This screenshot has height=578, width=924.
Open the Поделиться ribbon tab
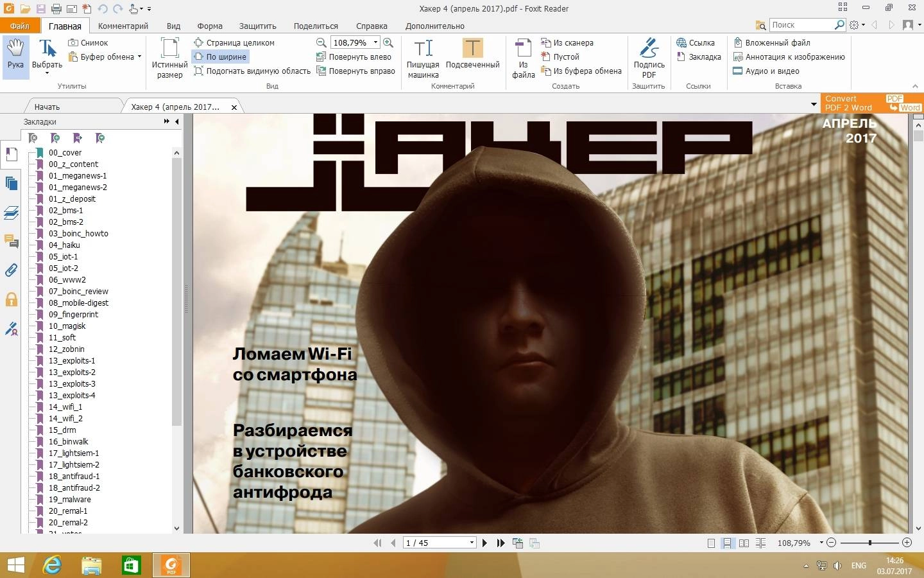(316, 26)
